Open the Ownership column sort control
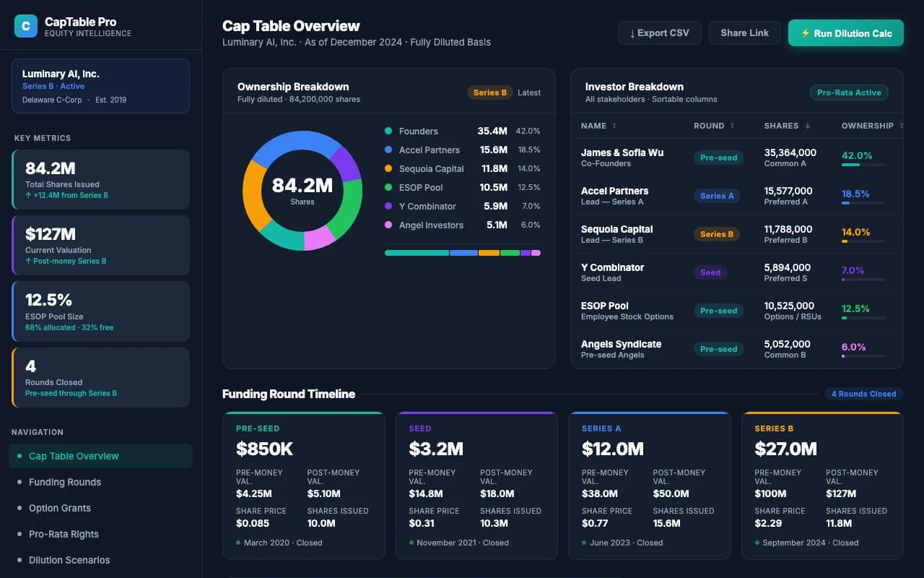This screenshot has width=924, height=578. (902, 125)
